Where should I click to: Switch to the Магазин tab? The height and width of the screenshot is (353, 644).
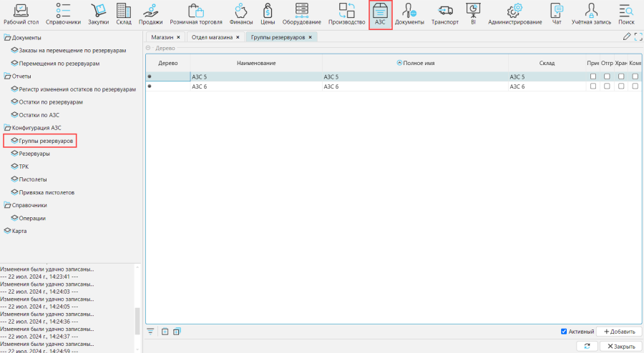coord(161,36)
